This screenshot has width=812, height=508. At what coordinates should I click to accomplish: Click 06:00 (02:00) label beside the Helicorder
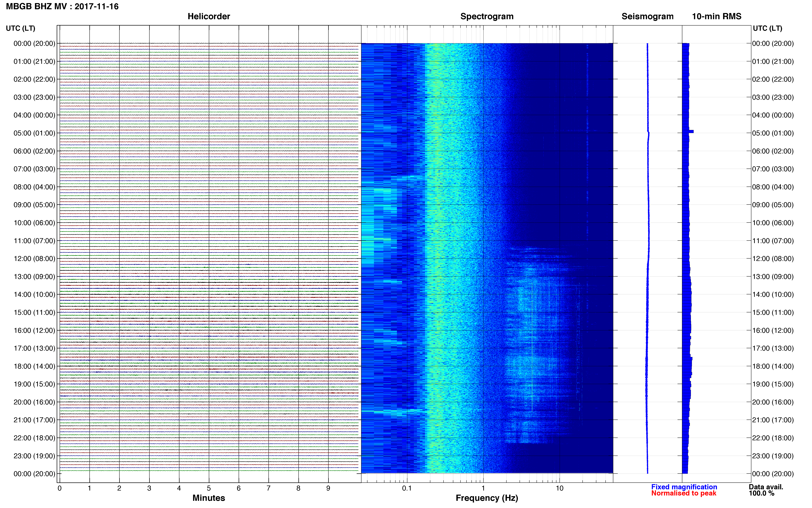[34, 151]
